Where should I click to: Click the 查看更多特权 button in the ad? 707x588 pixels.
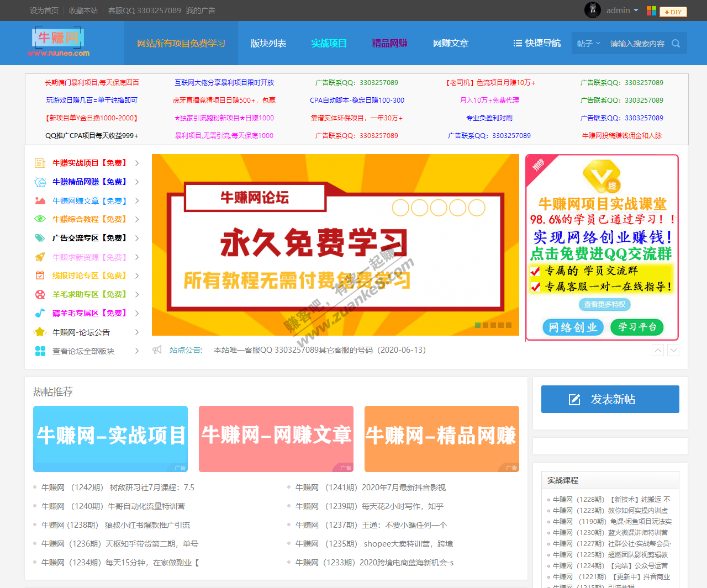point(605,304)
